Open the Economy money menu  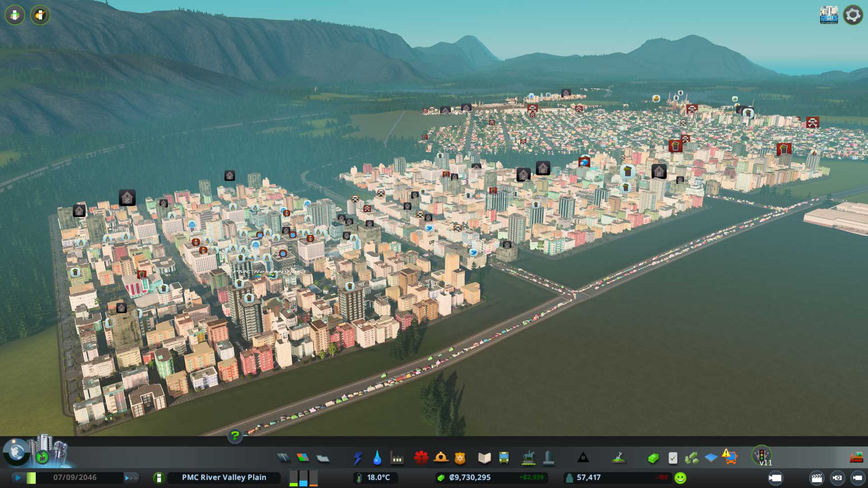[x=653, y=458]
